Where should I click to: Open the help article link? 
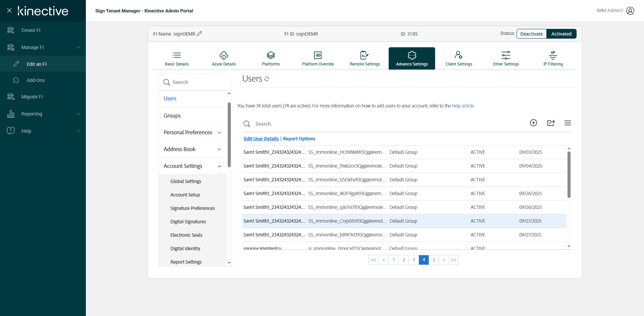463,106
